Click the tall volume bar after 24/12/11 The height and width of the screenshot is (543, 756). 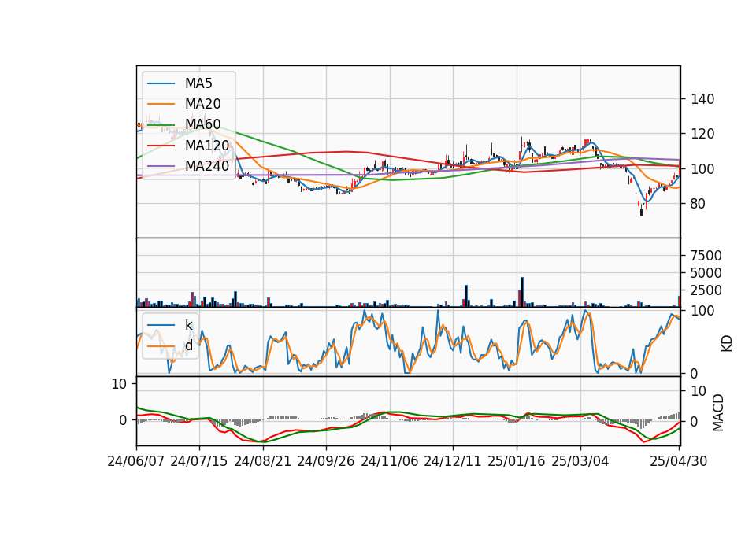[466, 296]
